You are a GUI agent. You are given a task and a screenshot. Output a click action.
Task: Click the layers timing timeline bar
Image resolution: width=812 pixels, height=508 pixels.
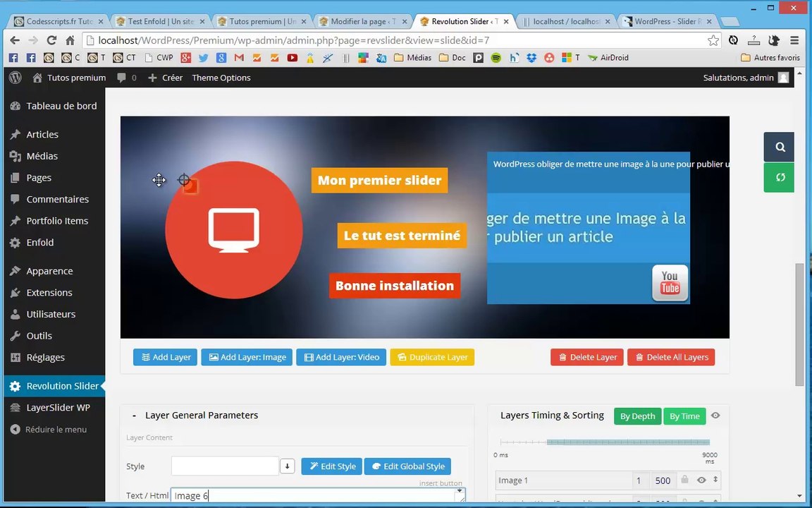point(628,442)
